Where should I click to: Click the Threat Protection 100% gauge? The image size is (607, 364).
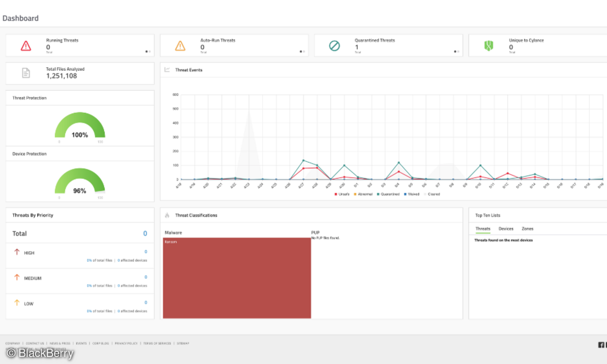[x=80, y=126]
